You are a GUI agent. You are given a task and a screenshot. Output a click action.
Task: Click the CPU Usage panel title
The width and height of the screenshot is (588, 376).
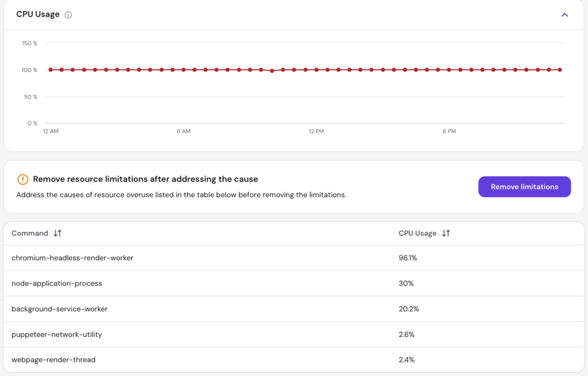tap(38, 14)
